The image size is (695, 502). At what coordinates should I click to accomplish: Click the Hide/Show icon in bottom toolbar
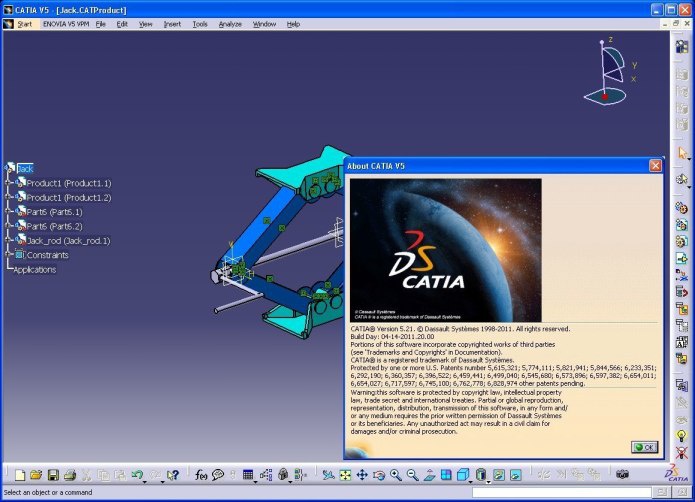pos(499,475)
